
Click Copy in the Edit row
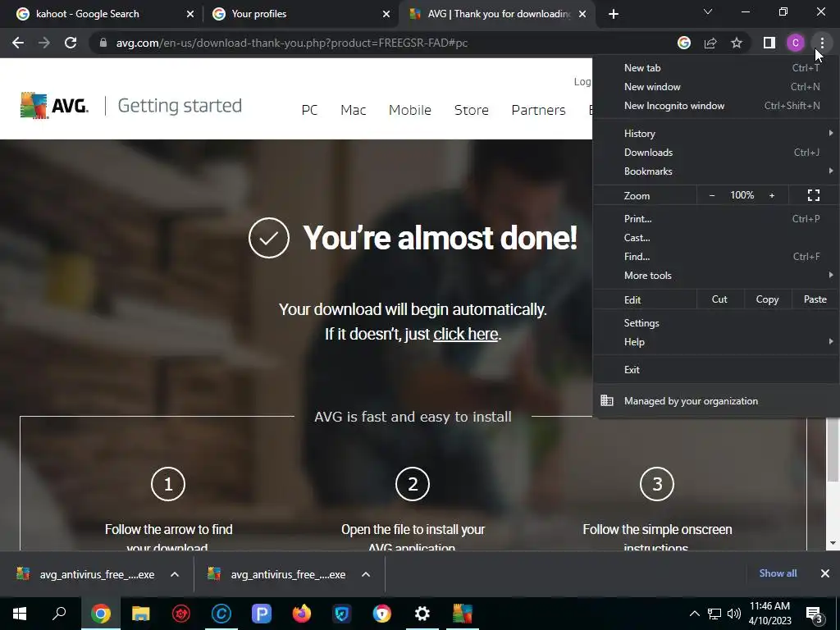pos(767,299)
